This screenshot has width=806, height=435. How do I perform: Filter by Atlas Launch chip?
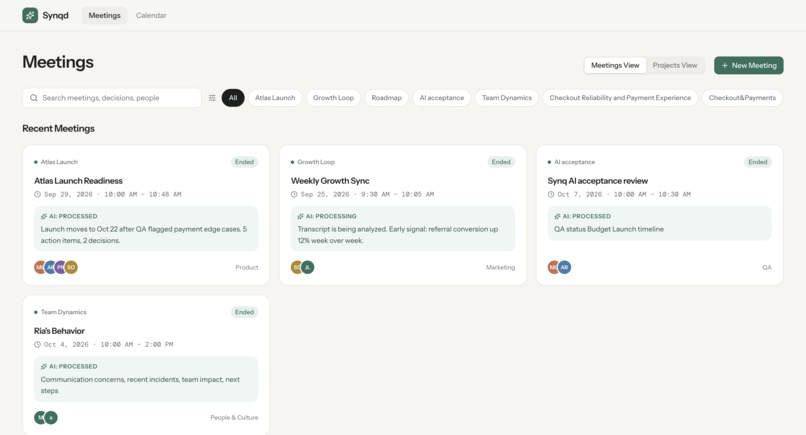point(275,98)
